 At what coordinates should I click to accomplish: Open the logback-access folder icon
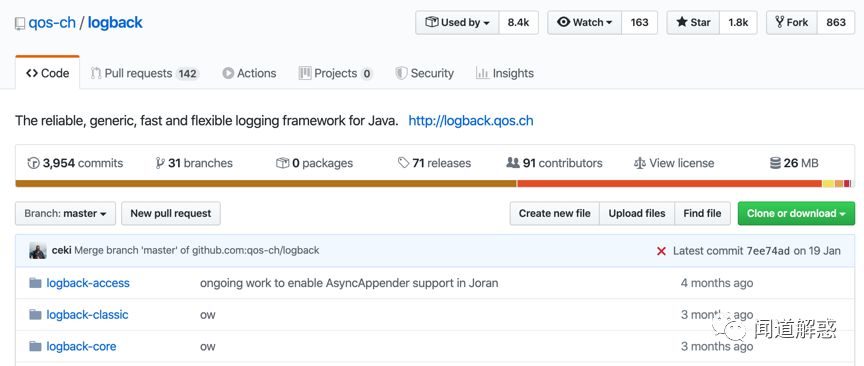35,283
